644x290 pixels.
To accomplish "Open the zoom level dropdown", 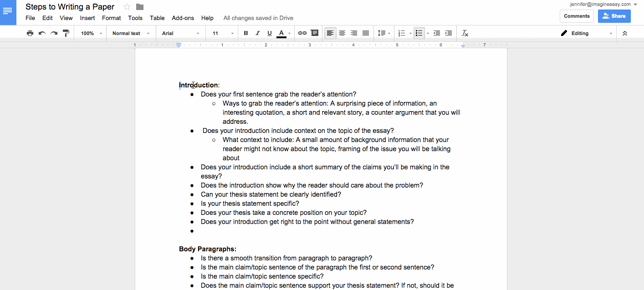I will click(91, 33).
